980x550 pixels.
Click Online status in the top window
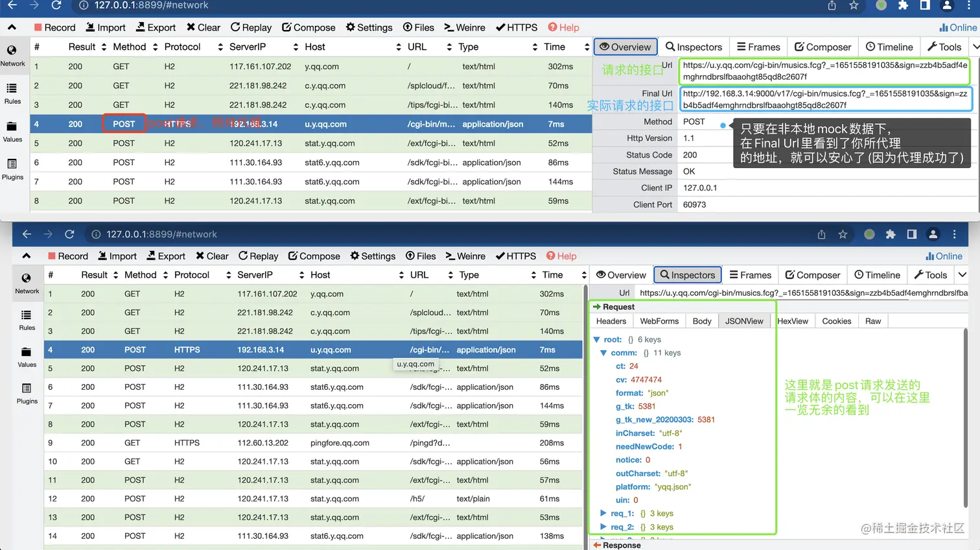click(958, 27)
